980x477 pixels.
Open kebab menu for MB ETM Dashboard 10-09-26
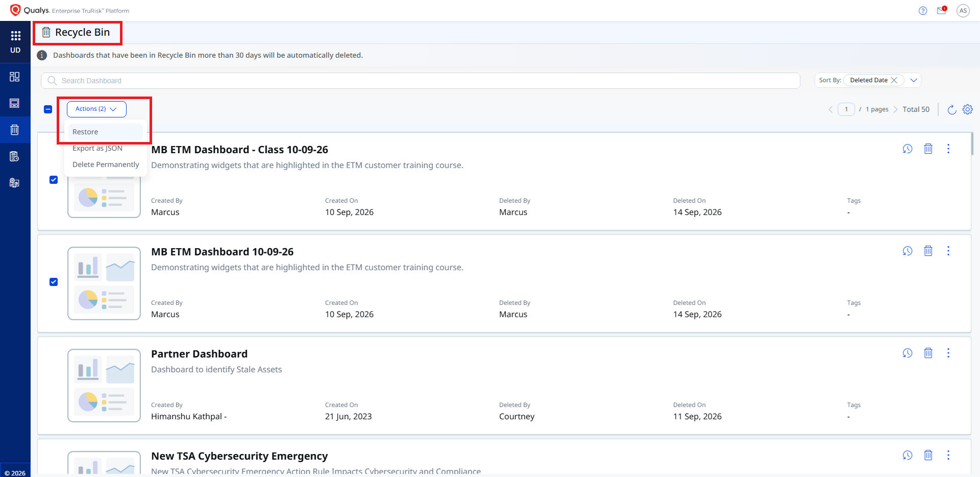pos(948,251)
